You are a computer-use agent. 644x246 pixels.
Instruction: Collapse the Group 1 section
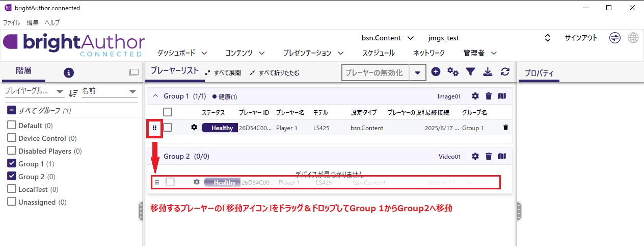point(156,96)
